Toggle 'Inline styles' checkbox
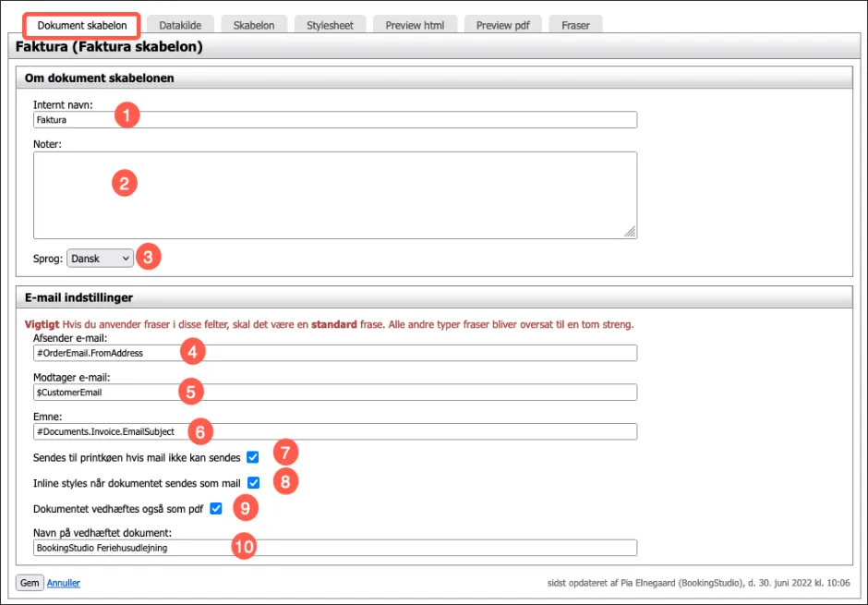 pos(253,482)
